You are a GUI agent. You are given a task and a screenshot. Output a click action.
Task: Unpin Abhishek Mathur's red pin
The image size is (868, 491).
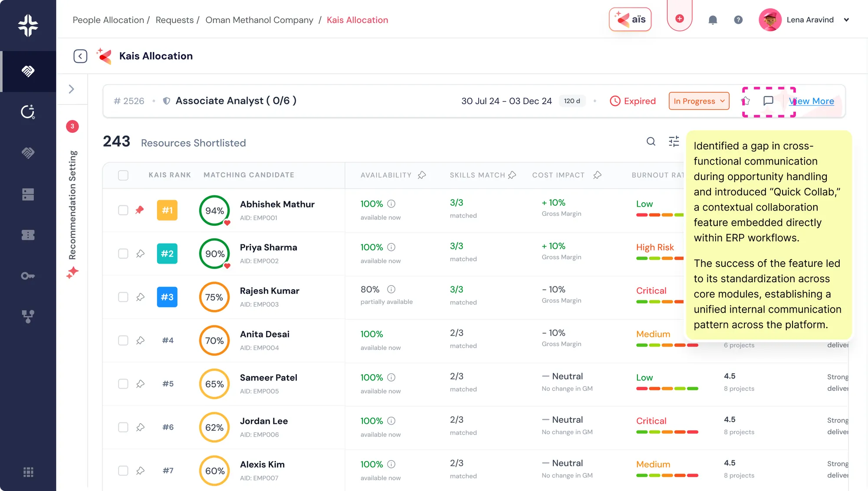click(x=139, y=210)
